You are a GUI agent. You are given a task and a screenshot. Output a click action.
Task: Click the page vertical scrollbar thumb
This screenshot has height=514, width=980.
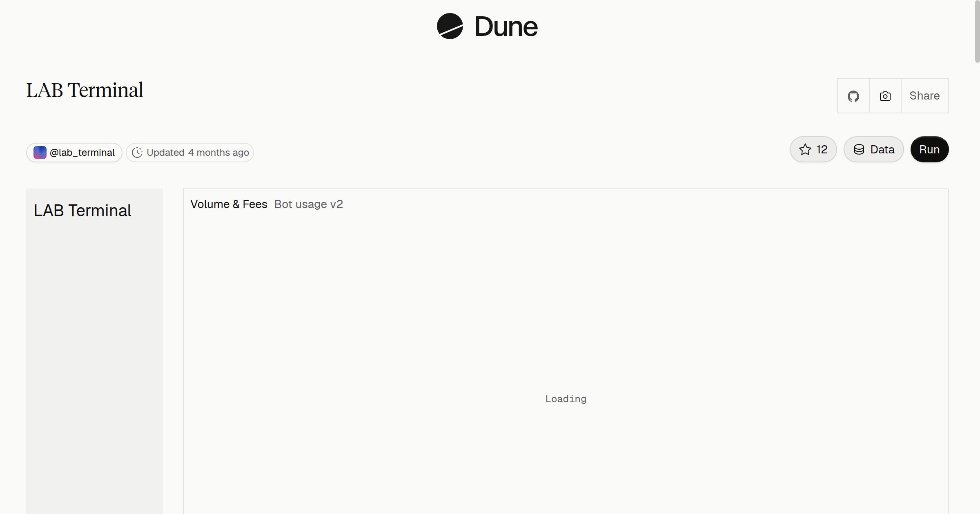977,31
